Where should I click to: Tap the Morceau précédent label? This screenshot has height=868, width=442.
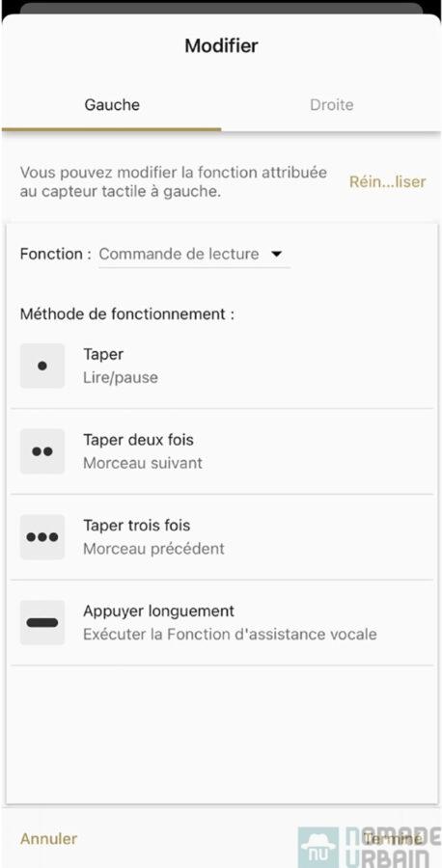pos(154,549)
